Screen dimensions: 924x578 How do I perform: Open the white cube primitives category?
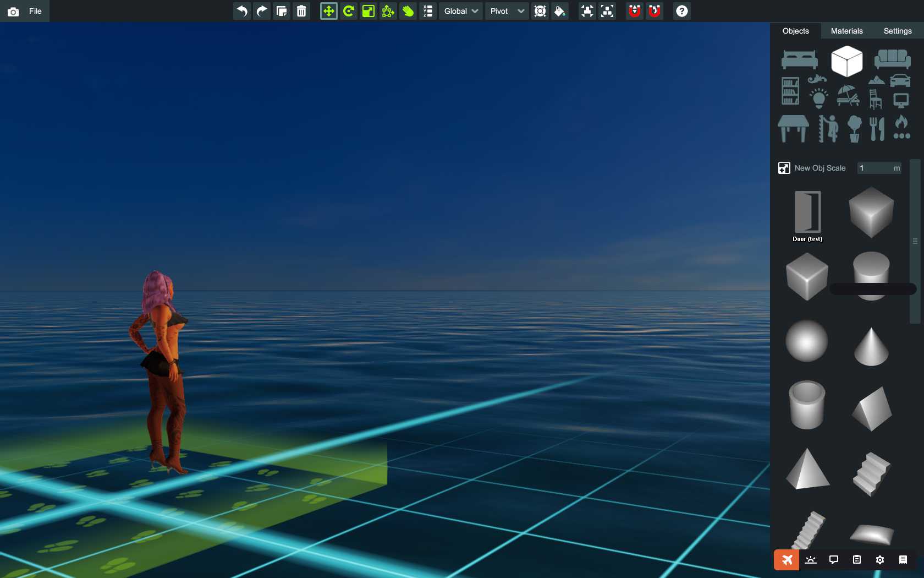847,61
